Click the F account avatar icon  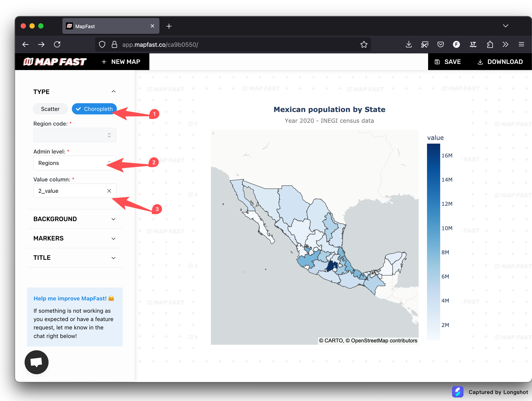pyautogui.click(x=456, y=45)
